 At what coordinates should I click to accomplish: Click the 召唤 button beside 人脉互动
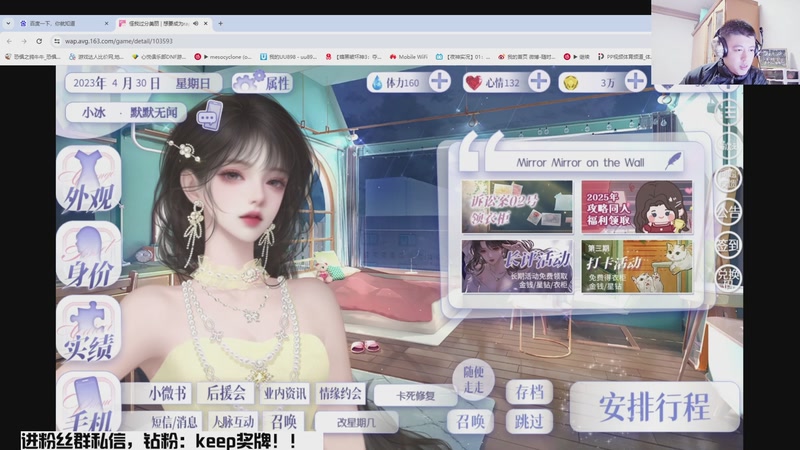pos(284,422)
